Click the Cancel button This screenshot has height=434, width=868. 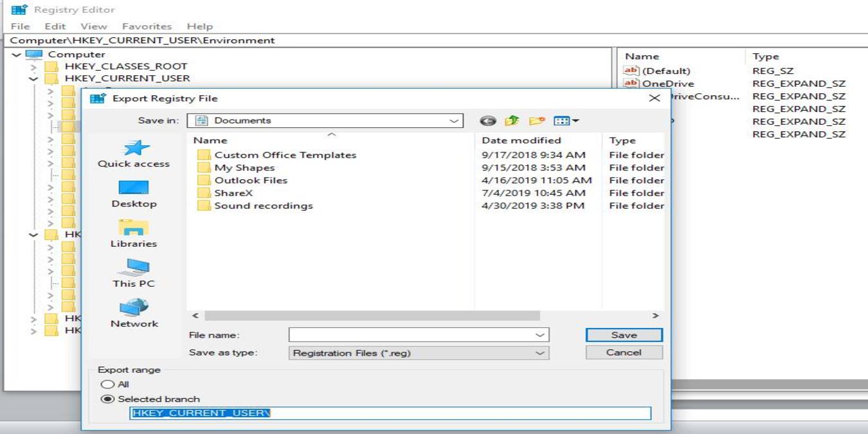click(x=623, y=352)
